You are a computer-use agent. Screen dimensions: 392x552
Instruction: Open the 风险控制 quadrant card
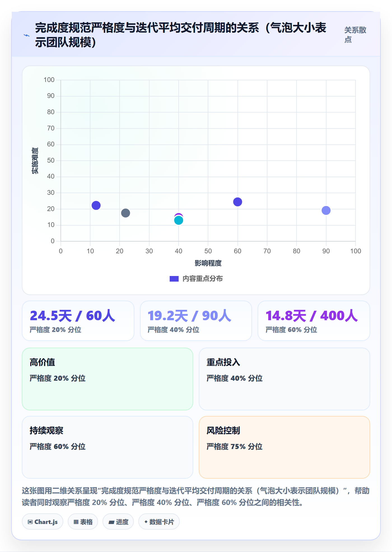284,447
